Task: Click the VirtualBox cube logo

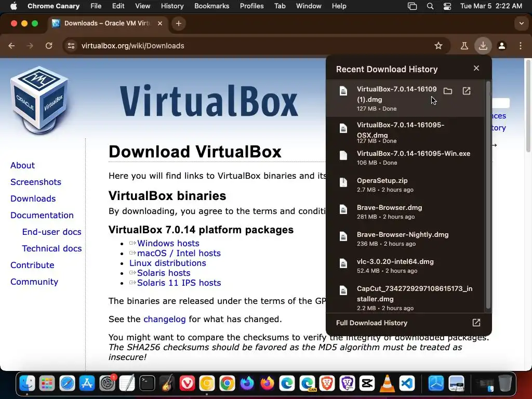Action: [x=39, y=100]
